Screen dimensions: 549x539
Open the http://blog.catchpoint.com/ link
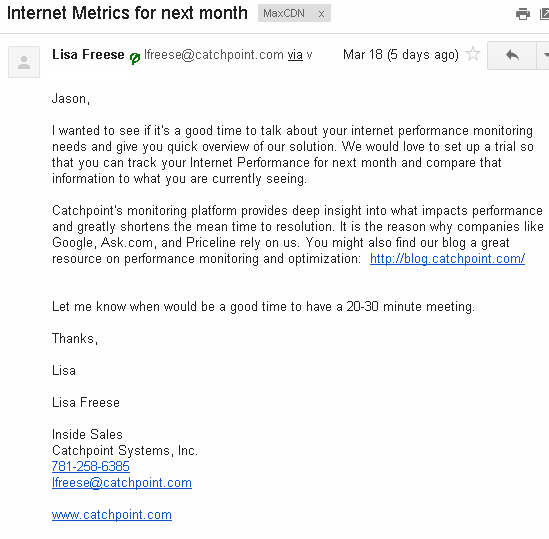pyautogui.click(x=447, y=258)
